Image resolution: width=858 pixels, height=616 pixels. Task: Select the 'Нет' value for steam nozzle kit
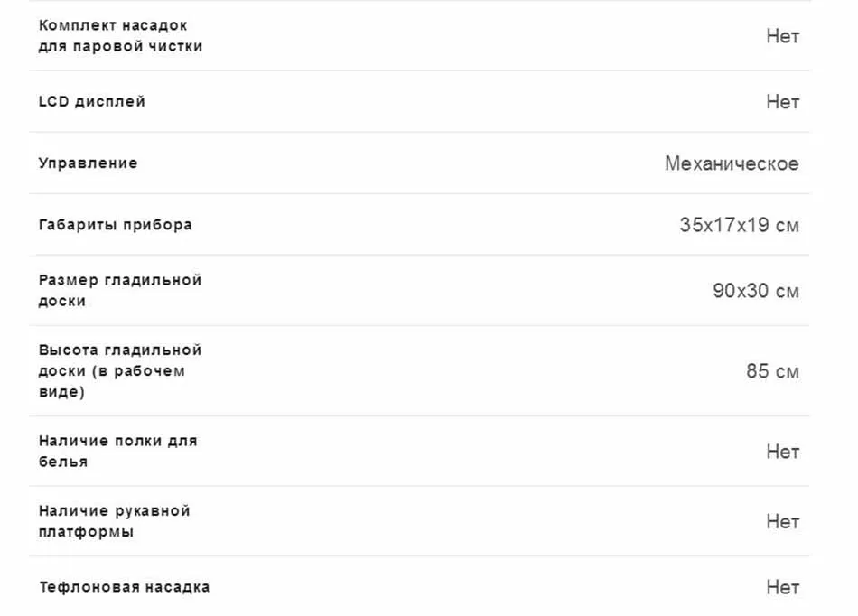click(x=782, y=36)
